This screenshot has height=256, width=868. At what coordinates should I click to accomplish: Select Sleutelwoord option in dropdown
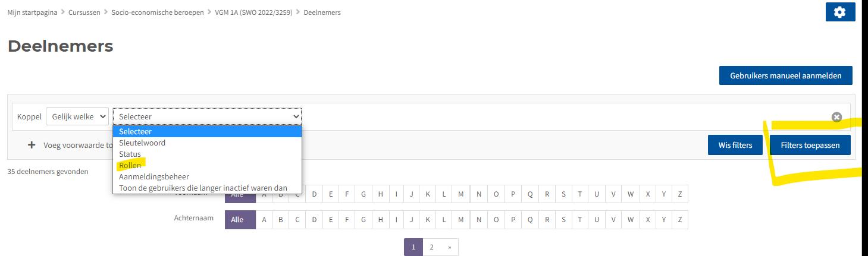142,143
